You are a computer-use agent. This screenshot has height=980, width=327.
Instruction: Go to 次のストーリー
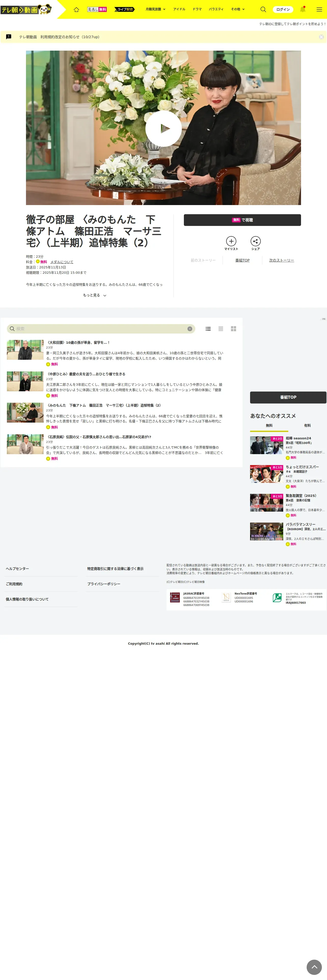coord(281,260)
